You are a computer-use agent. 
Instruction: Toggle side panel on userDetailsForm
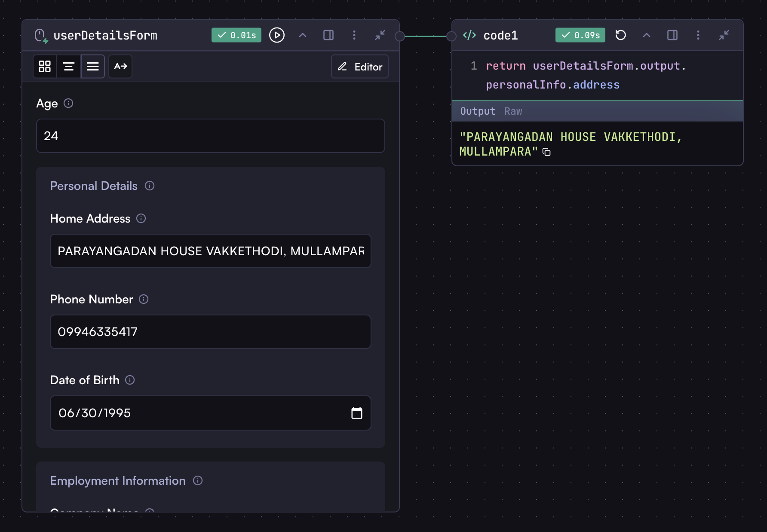328,35
